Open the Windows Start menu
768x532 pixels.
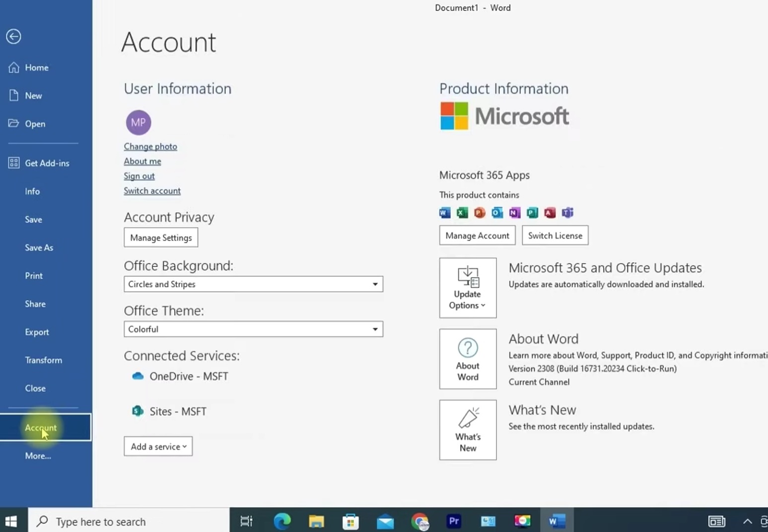(x=11, y=521)
